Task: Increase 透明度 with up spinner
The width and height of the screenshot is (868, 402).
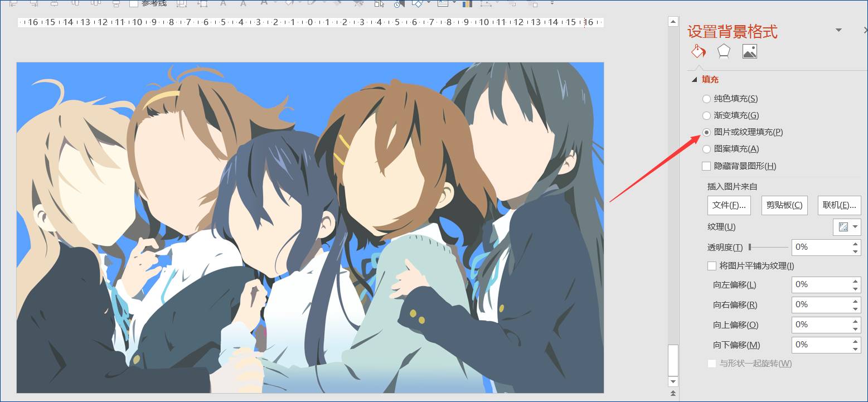Action: pyautogui.click(x=856, y=243)
